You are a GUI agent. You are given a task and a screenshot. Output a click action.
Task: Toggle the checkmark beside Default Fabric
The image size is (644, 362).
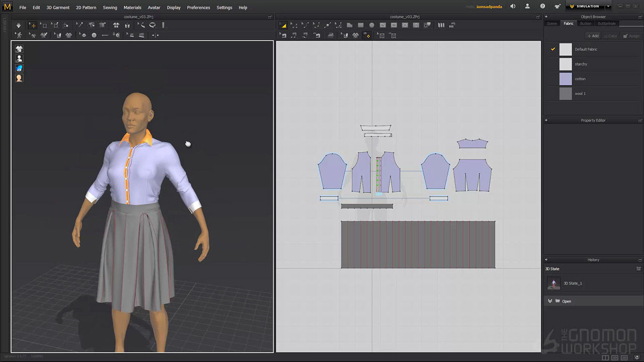553,49
